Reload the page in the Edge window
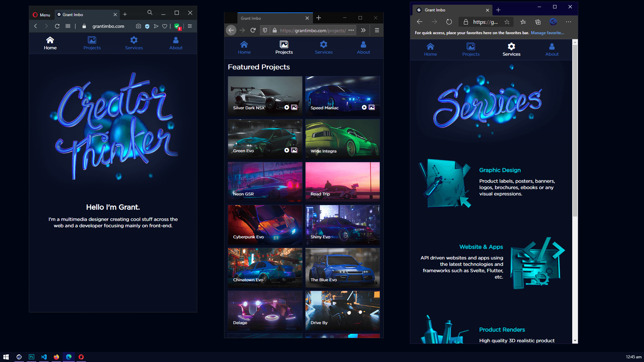Image resolution: width=644 pixels, height=362 pixels. (x=449, y=22)
